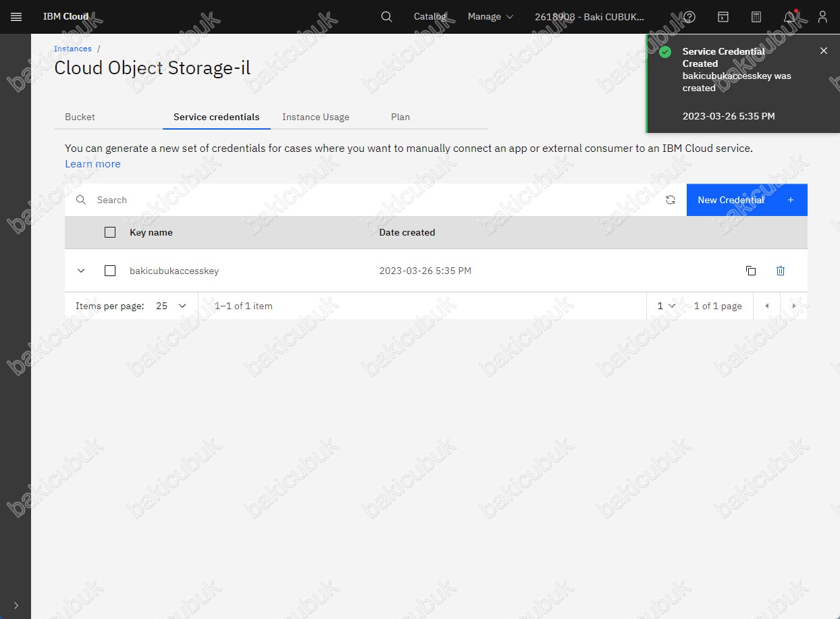Open the Help question mark icon
Screen dimensions: 840x619
(689, 17)
